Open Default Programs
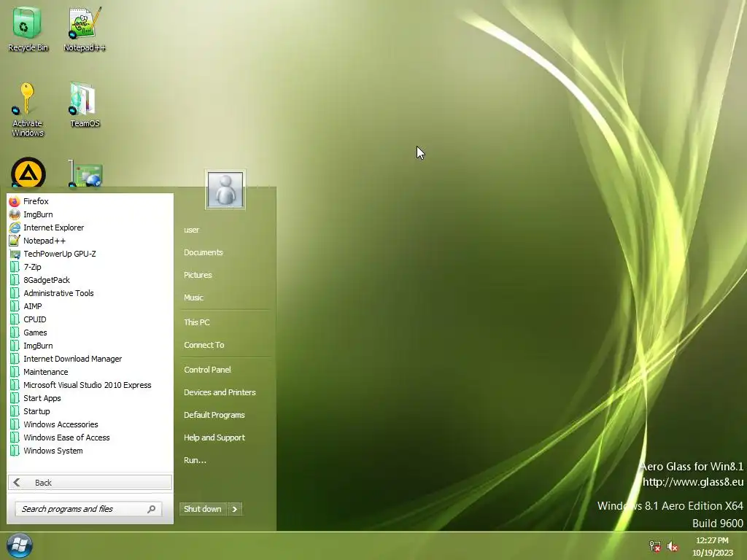 214,415
